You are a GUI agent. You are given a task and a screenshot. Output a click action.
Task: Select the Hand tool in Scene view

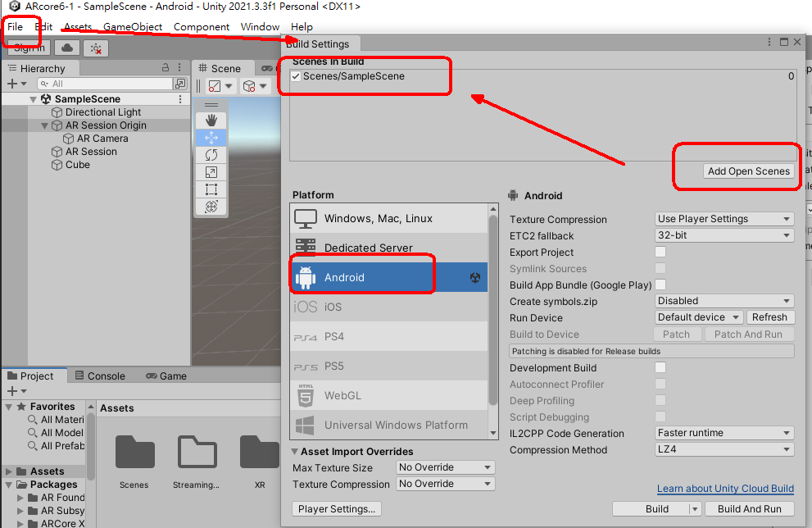pyautogui.click(x=211, y=121)
